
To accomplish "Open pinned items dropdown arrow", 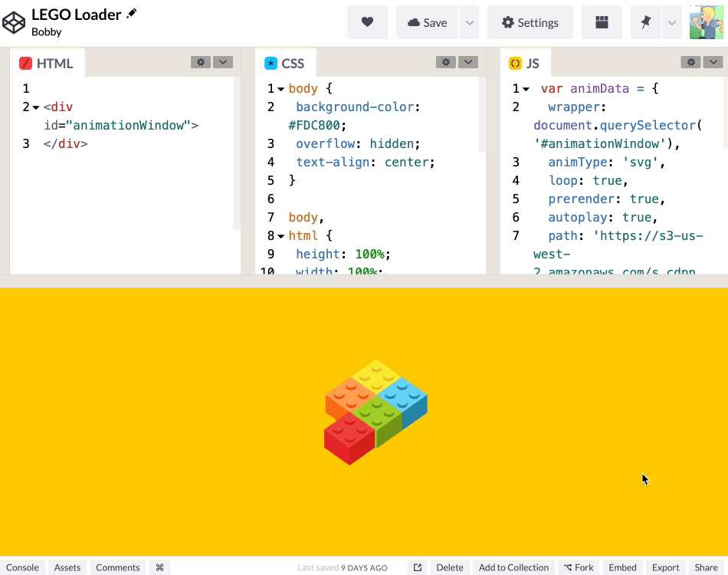I will 672,22.
